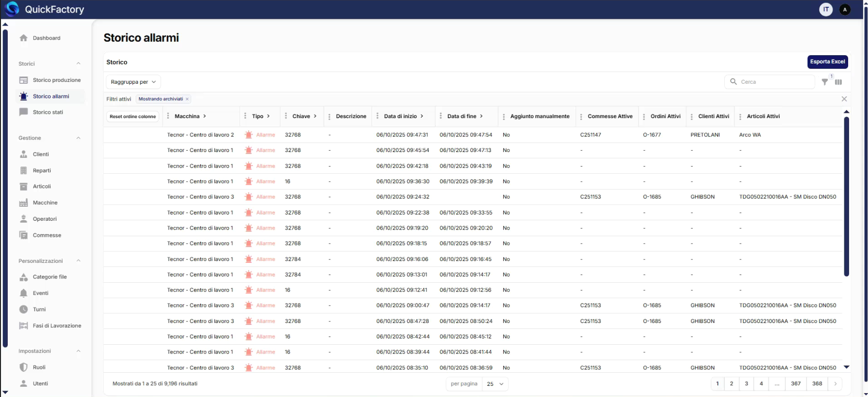Go to Operatori in sidebar
This screenshot has height=397, width=868.
(45, 219)
